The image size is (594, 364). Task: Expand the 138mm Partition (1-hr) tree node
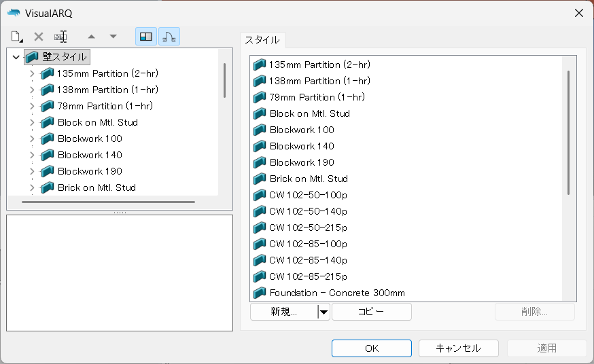32,90
